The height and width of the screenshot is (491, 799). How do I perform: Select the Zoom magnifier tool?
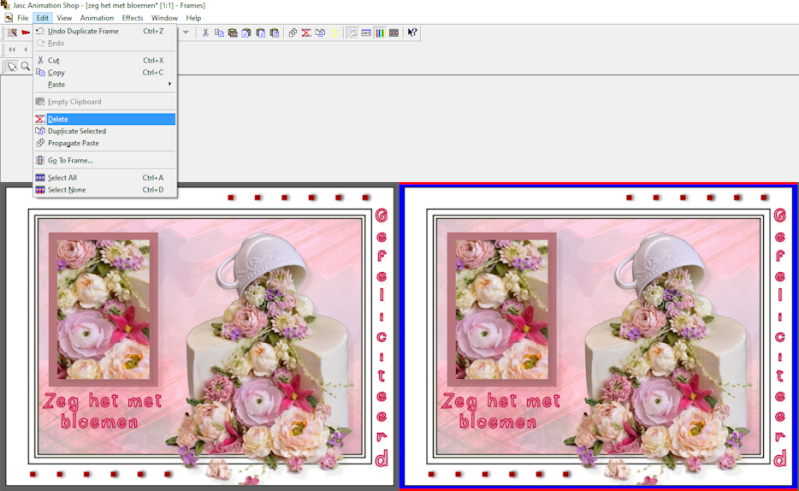(26, 67)
